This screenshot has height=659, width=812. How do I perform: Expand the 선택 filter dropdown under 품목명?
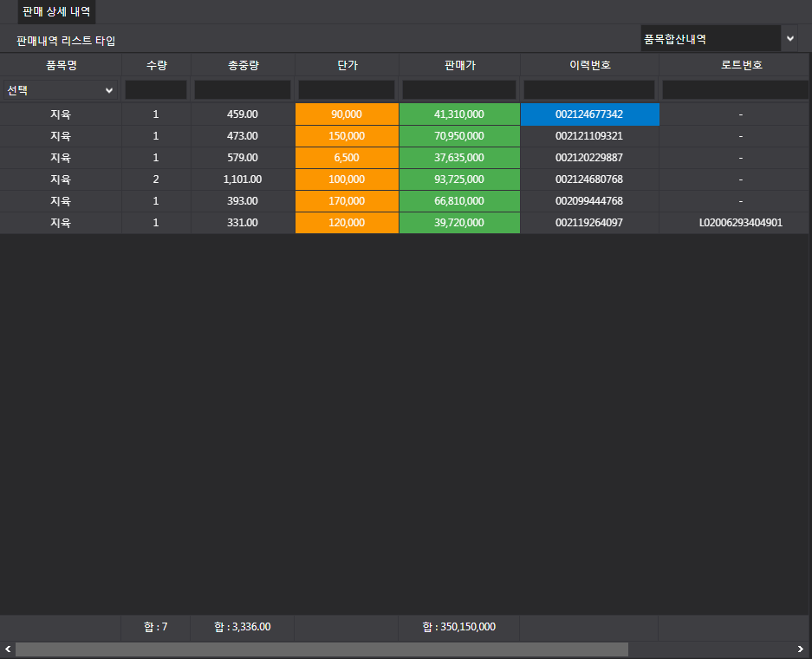[60, 90]
